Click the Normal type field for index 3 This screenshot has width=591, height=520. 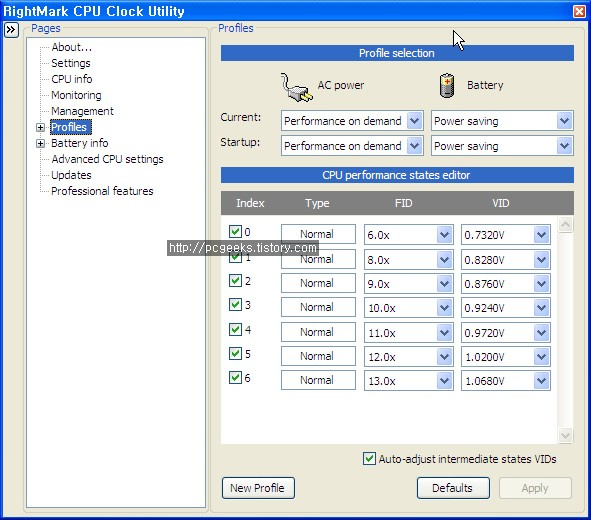coord(318,307)
